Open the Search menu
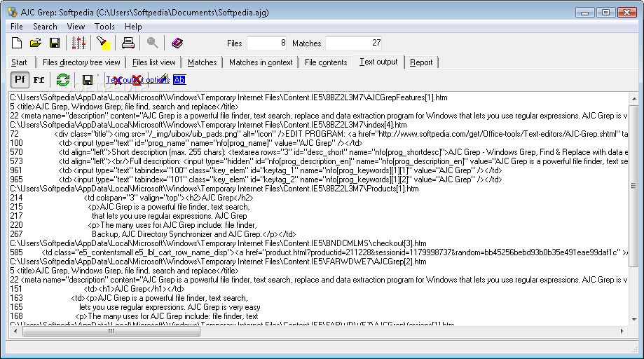Screen dimensions: 644x359 [x=45, y=27]
